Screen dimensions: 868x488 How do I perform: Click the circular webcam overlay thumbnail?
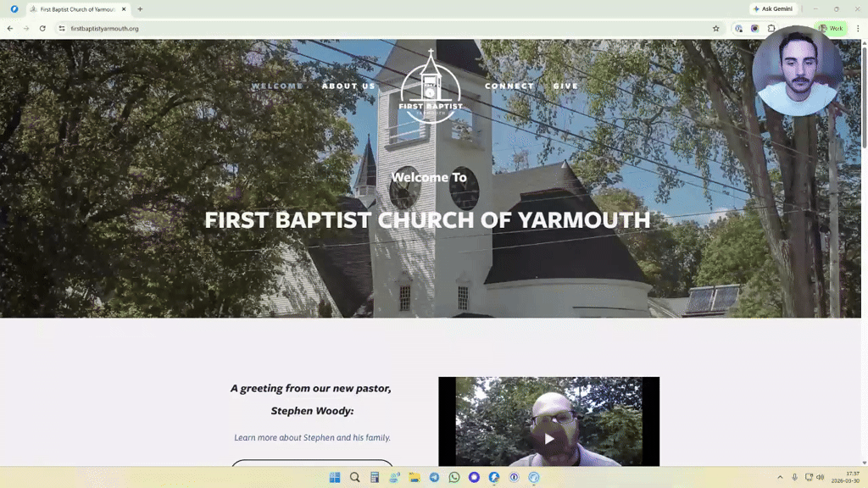coord(797,71)
